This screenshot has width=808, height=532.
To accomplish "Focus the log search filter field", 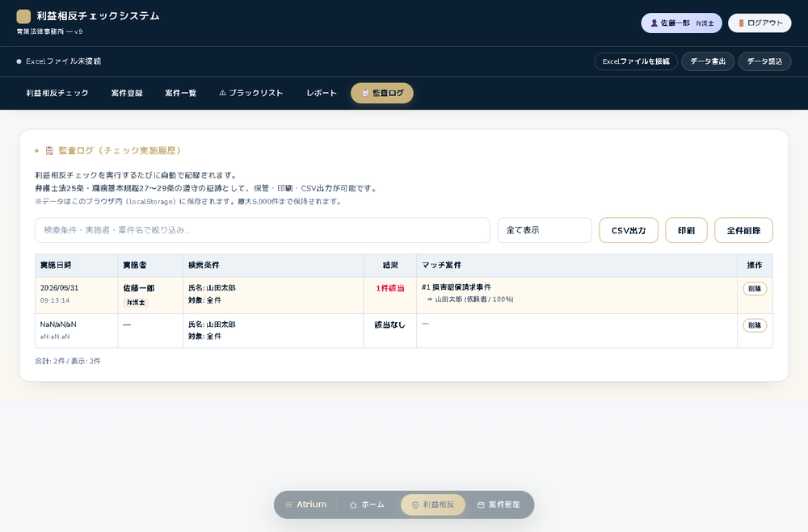I will tap(263, 230).
